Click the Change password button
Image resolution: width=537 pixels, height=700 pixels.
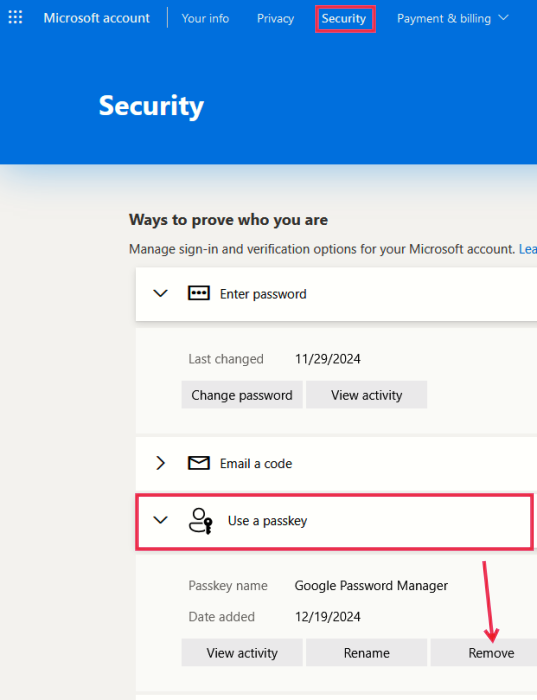(242, 395)
